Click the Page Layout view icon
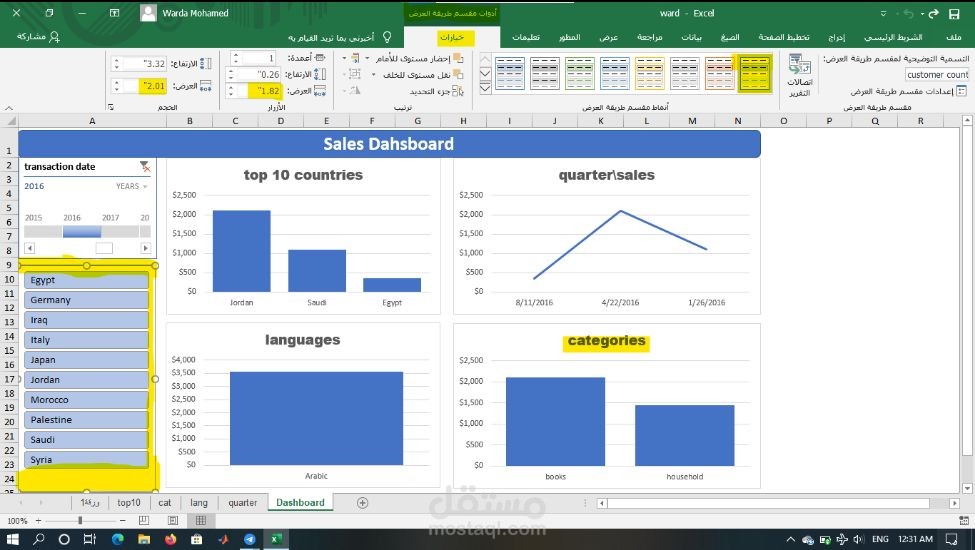 click(x=173, y=521)
